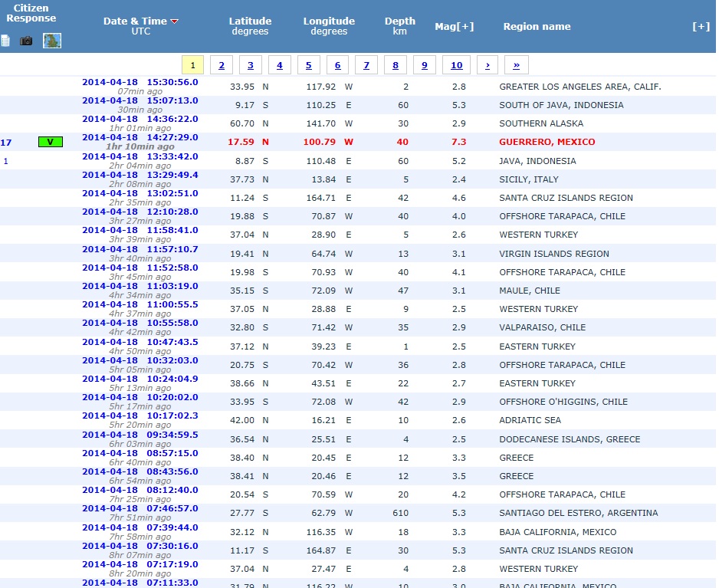719x588 pixels.
Task: Skip to last page double arrow
Action: point(516,65)
